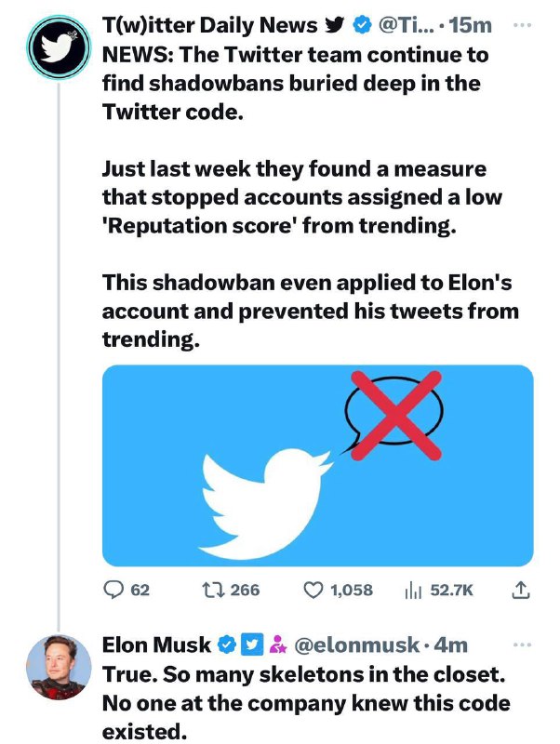Click the T(w)itter Daily News account name

point(209,26)
